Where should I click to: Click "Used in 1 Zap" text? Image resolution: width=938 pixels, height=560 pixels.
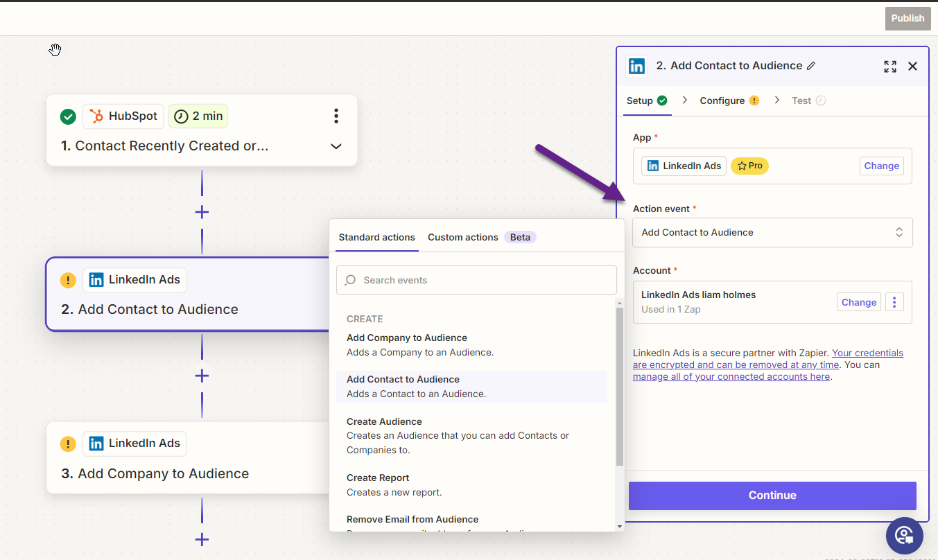click(671, 309)
